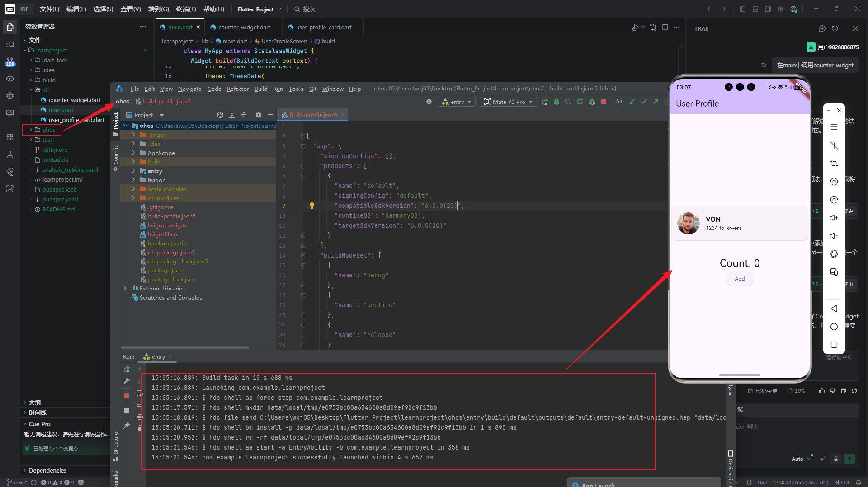Click the emulator screenshot crop icon
The width and height of the screenshot is (868, 487).
tap(834, 164)
